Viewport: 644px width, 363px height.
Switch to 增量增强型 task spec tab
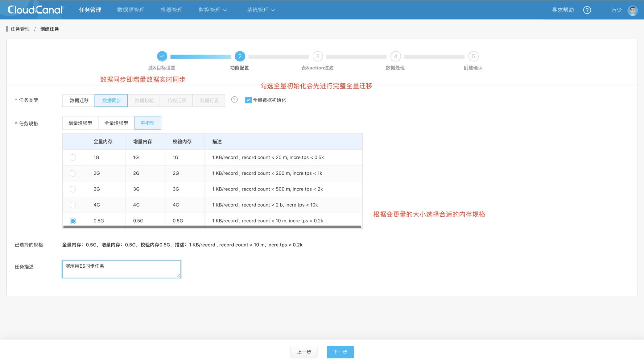pos(80,123)
